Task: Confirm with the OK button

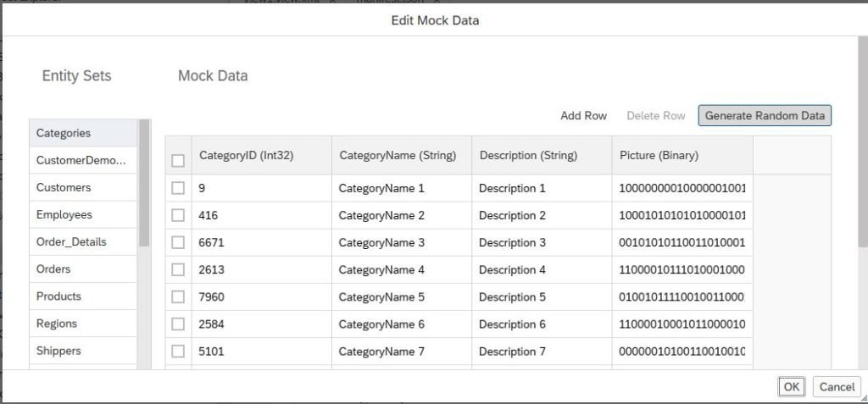Action: [x=792, y=387]
